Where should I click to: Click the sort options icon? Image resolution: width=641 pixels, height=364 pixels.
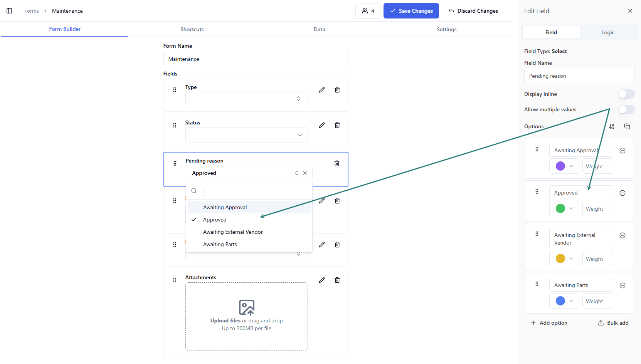pos(611,126)
